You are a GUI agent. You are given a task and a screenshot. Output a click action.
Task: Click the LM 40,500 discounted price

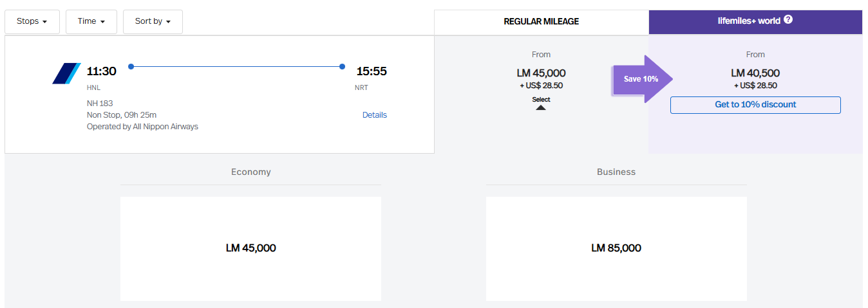coord(755,73)
